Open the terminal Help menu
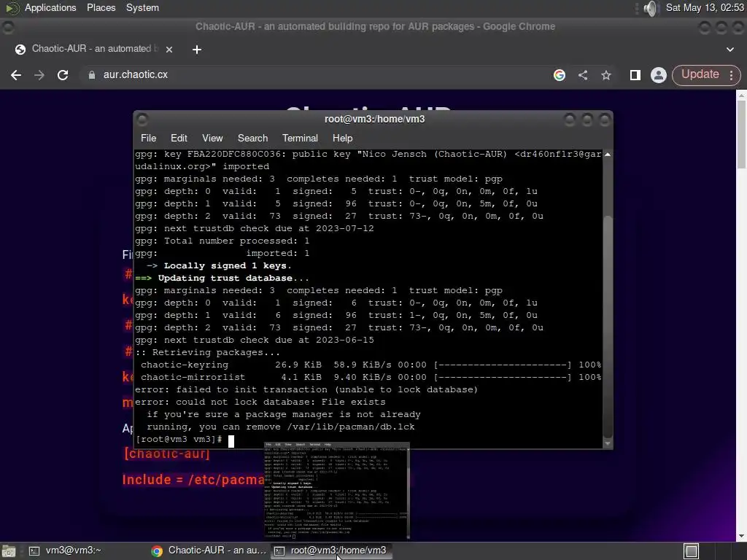The image size is (747, 560). pos(342,138)
